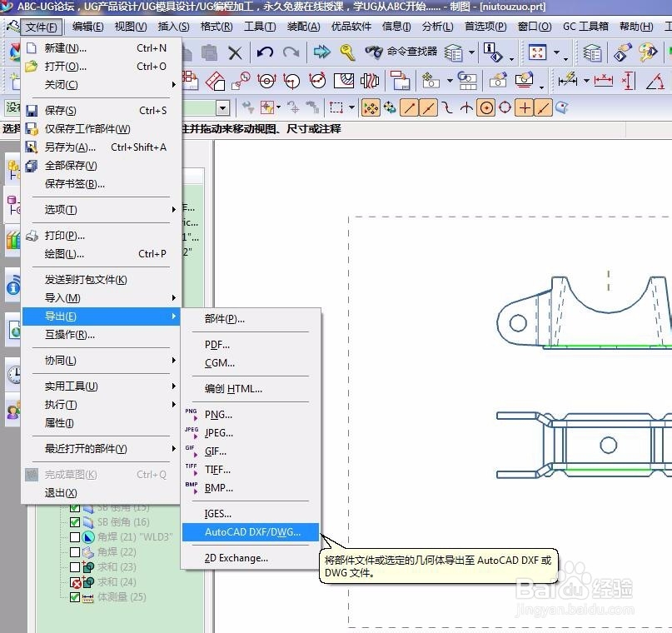This screenshot has width=672, height=633.
Task: Toggle the checkbox for SB 倒角 (16)
Action: click(75, 522)
